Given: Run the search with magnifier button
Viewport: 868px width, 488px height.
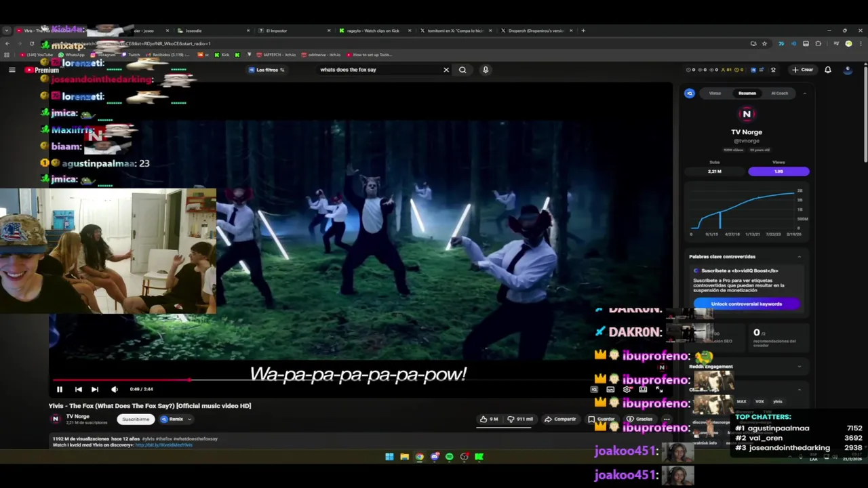Looking at the screenshot, I should (x=462, y=70).
